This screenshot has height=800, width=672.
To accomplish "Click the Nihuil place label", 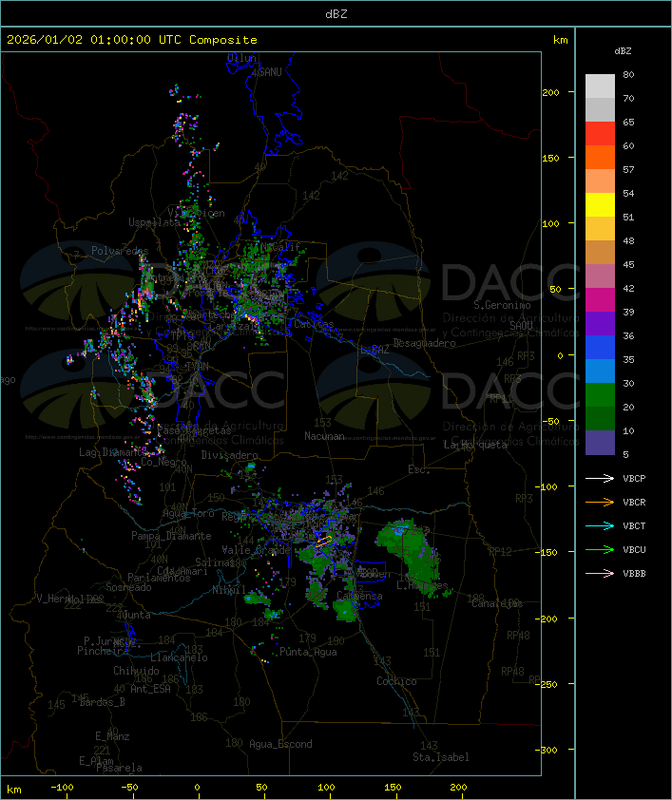I will click(229, 590).
